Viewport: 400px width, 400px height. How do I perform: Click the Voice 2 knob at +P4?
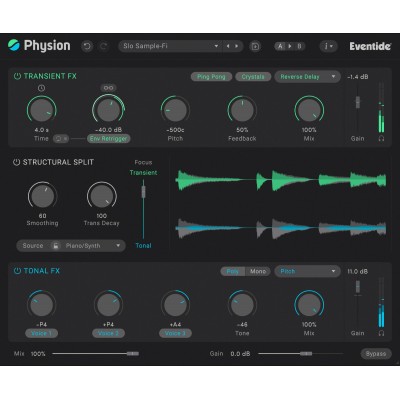(108, 305)
